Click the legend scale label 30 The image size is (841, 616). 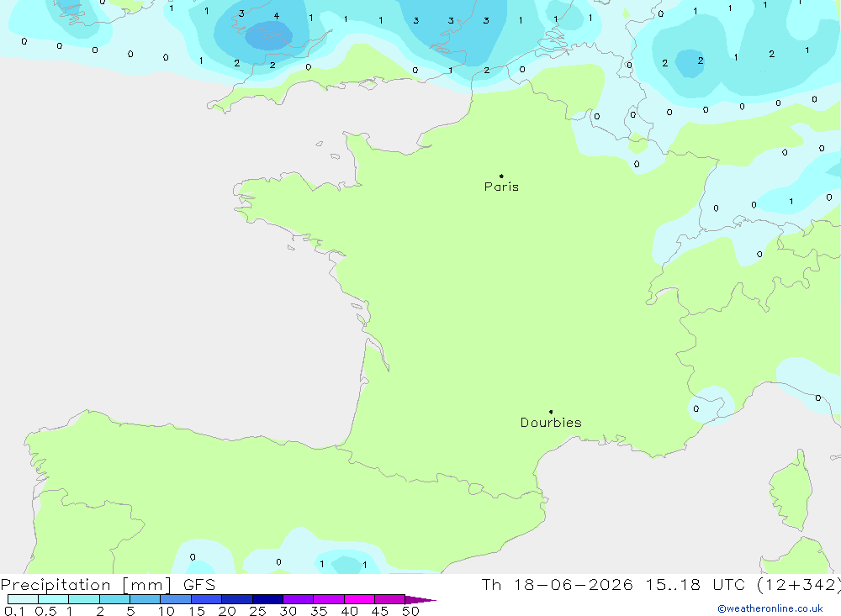point(288,611)
